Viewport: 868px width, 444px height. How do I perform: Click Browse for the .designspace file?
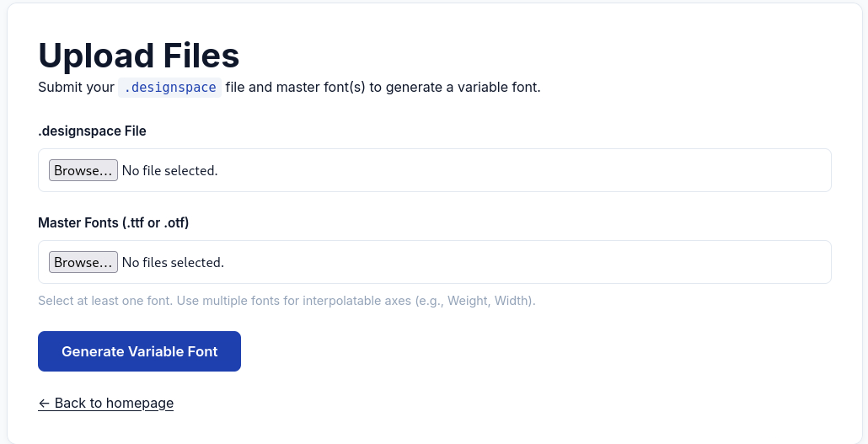[83, 170]
